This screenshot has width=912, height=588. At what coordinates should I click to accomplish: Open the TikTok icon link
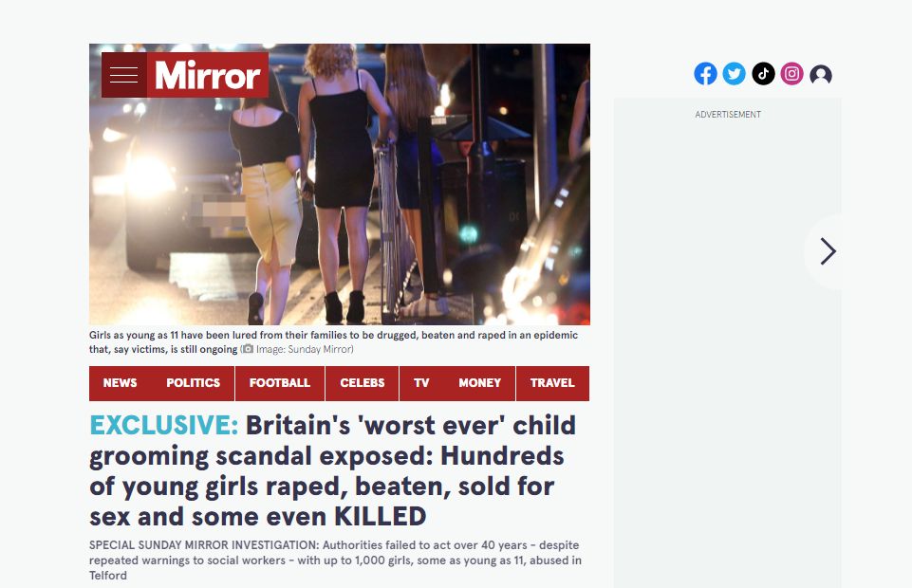pos(763,74)
